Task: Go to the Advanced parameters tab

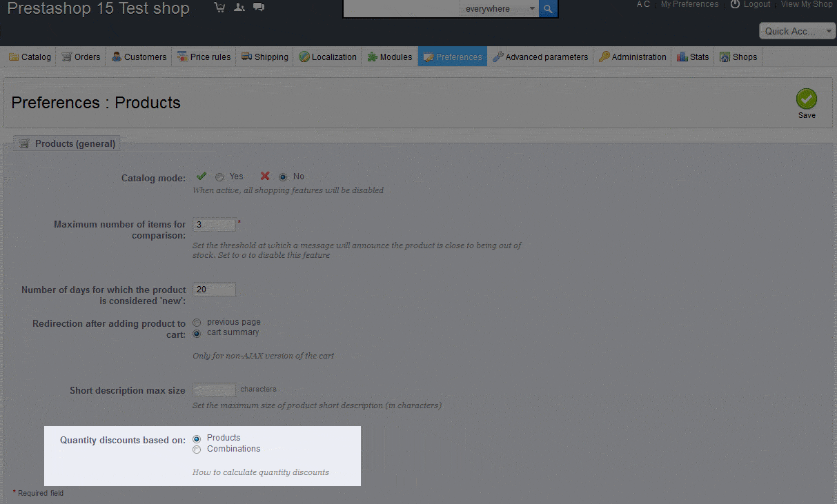Action: (x=540, y=57)
